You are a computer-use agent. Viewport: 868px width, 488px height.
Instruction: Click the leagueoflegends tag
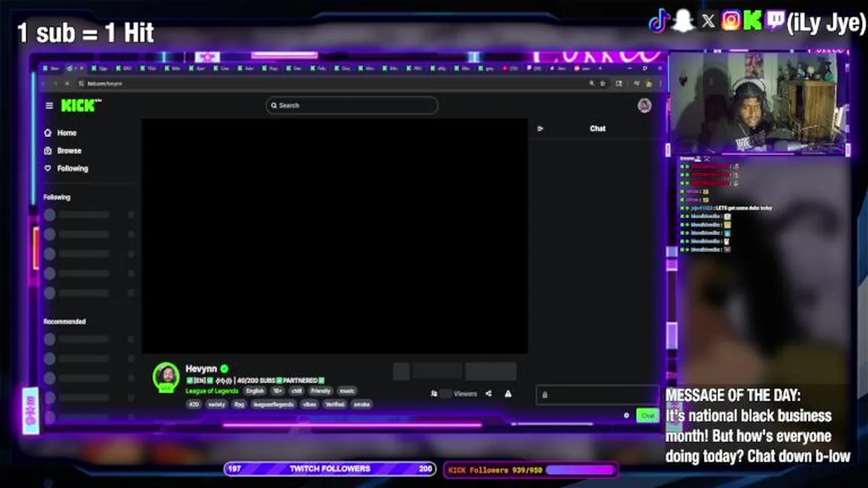(273, 404)
